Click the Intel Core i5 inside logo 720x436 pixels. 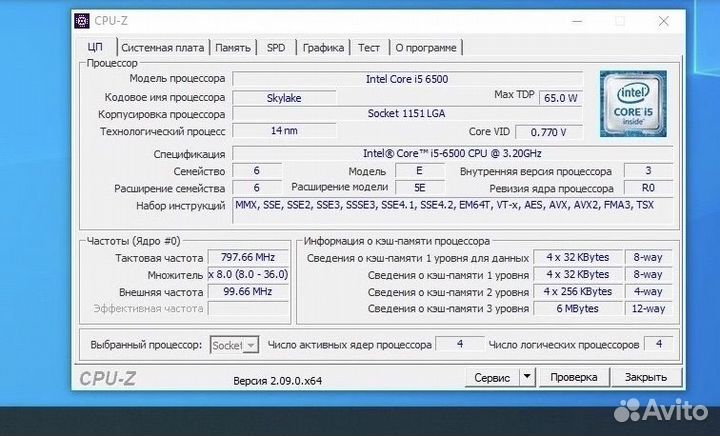(x=633, y=104)
